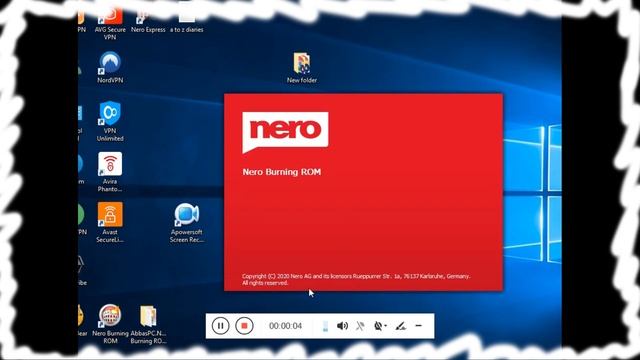Stop the screen recording
Screen dimensions: 640x360
244,326
